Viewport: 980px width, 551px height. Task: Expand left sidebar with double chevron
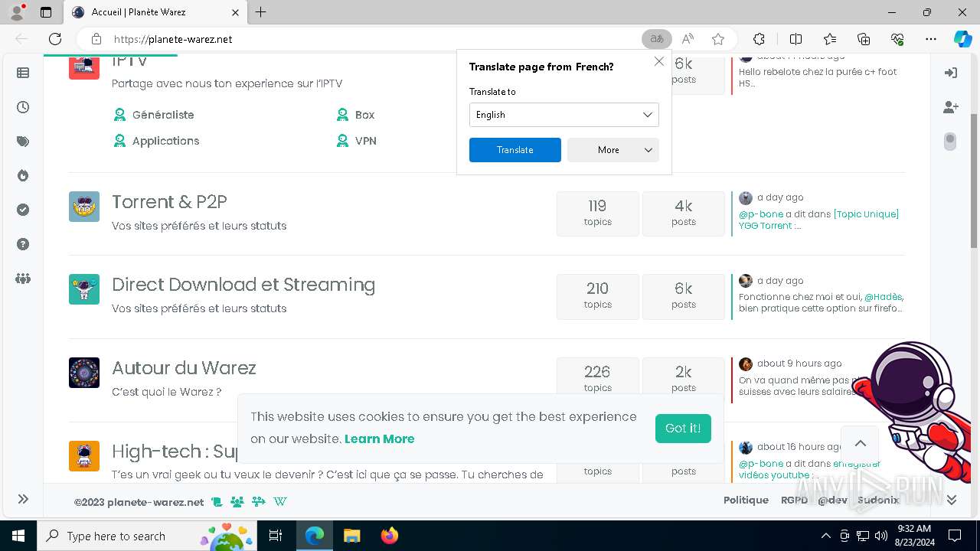tap(23, 499)
